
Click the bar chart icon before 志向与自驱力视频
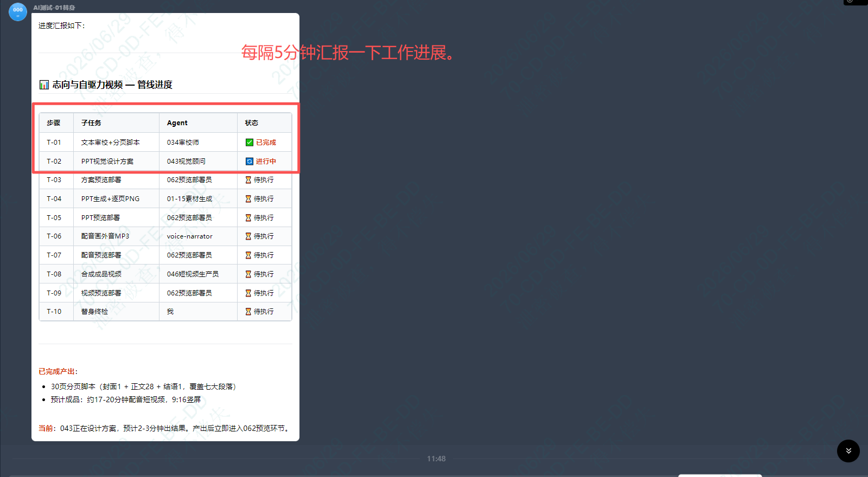[x=44, y=85]
